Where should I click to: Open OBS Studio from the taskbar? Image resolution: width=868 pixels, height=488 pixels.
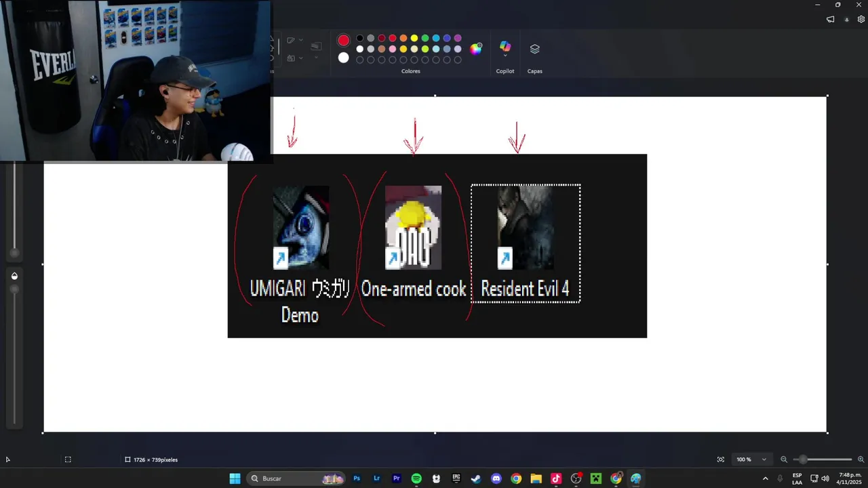(x=576, y=479)
